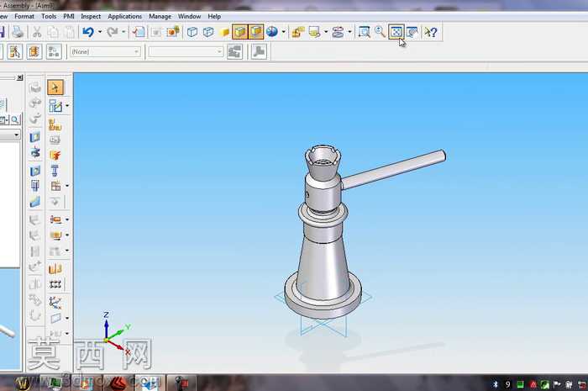The width and height of the screenshot is (588, 391).
Task: Click the World of Warcraft taskbar icon
Action: click(x=23, y=383)
